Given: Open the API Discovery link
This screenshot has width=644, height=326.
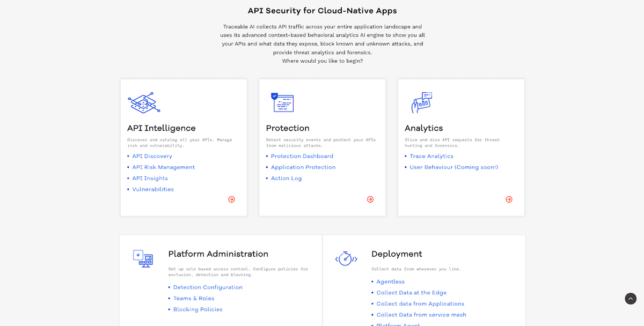Looking at the screenshot, I should coord(152,156).
